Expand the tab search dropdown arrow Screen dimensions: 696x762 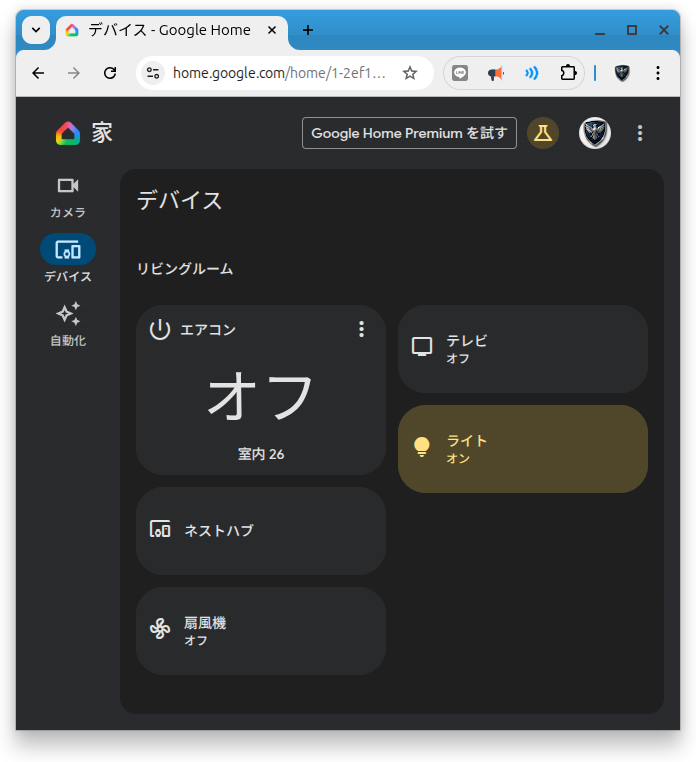[36, 30]
